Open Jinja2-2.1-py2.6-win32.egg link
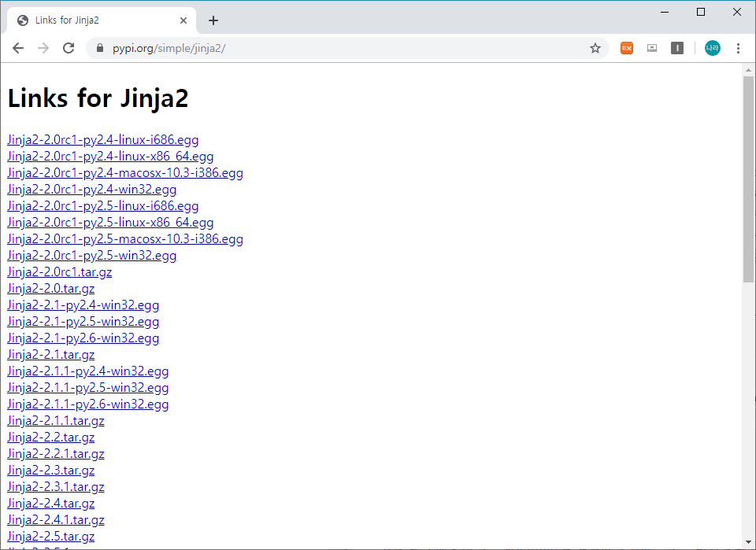The width and height of the screenshot is (756, 550). point(83,338)
